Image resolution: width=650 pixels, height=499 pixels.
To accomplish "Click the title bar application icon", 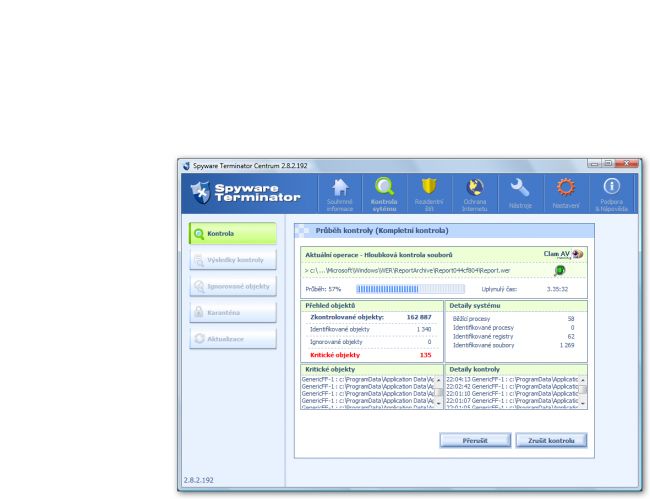I will click(x=187, y=166).
